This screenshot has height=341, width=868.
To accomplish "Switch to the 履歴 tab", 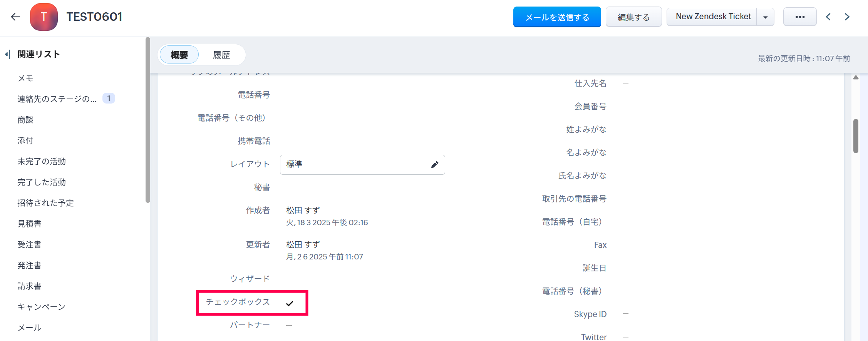I will pyautogui.click(x=221, y=55).
